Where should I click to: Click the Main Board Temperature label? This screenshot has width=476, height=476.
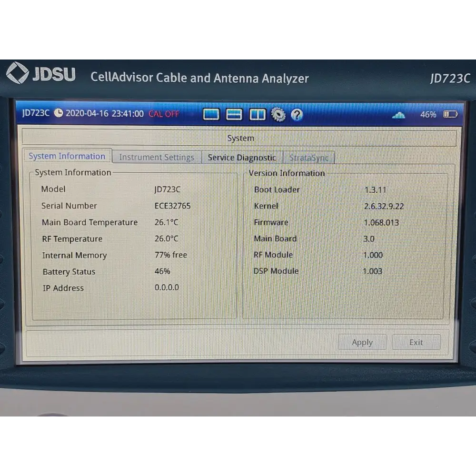[90, 222]
